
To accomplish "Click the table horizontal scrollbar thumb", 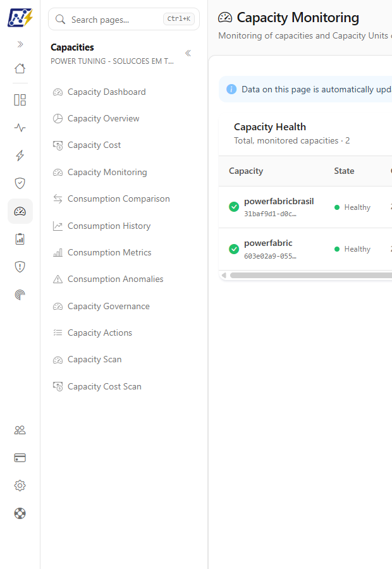I will tap(311, 276).
